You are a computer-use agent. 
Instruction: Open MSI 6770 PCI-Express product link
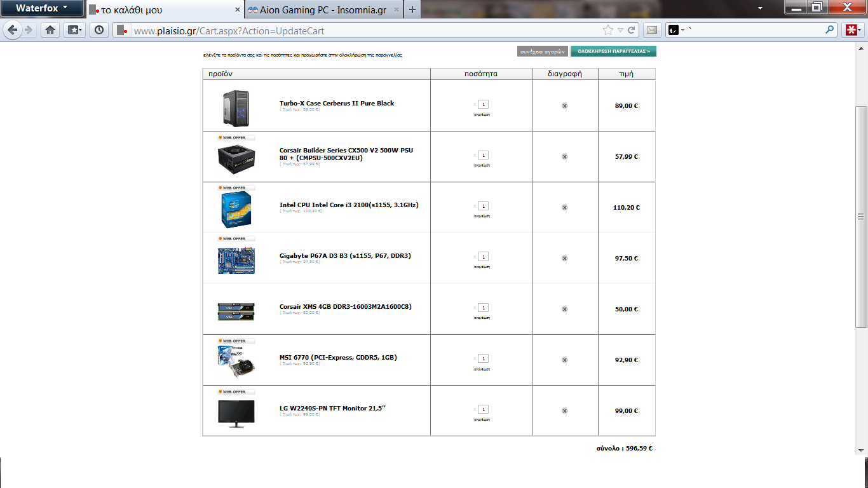pos(338,357)
